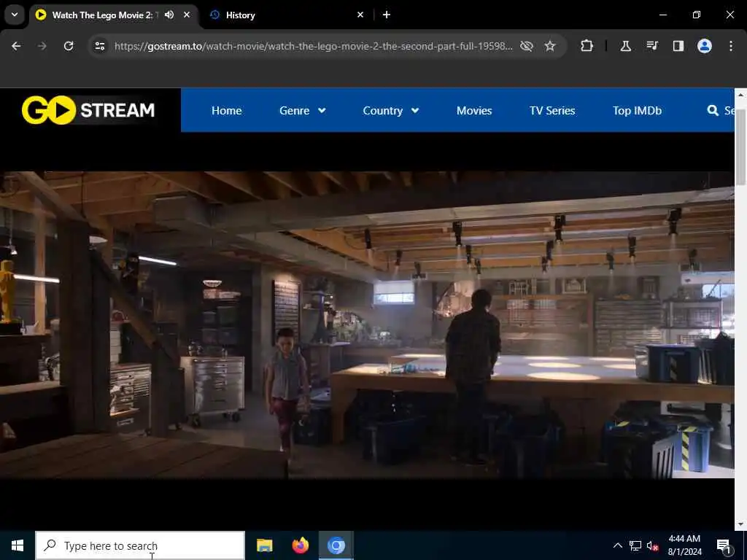
Task: Open the Windows Start menu
Action: pos(18,545)
